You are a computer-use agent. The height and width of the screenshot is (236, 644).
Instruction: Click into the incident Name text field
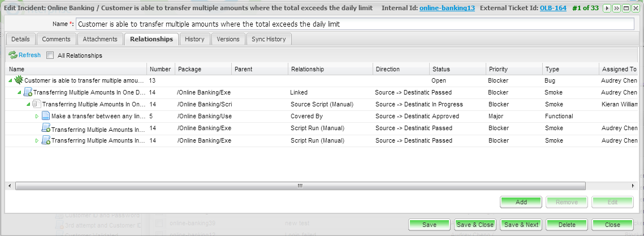355,24
